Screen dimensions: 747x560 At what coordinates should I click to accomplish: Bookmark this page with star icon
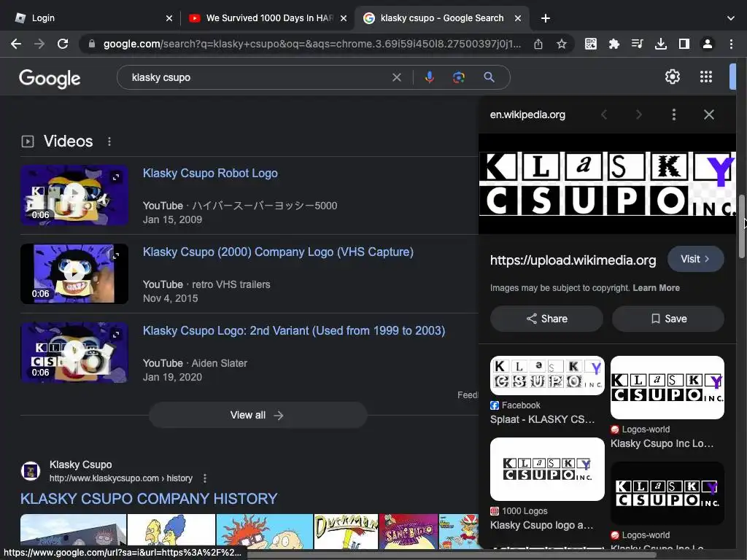(562, 44)
